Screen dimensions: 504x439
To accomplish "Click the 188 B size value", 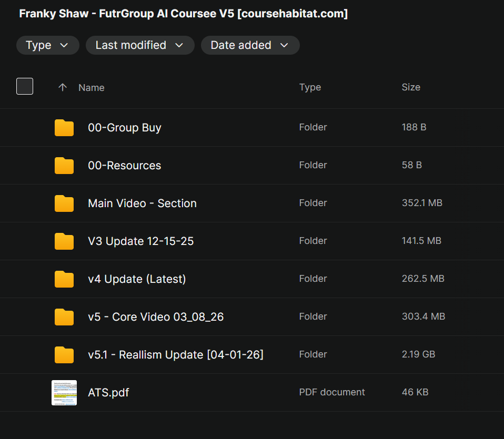I will [x=414, y=127].
